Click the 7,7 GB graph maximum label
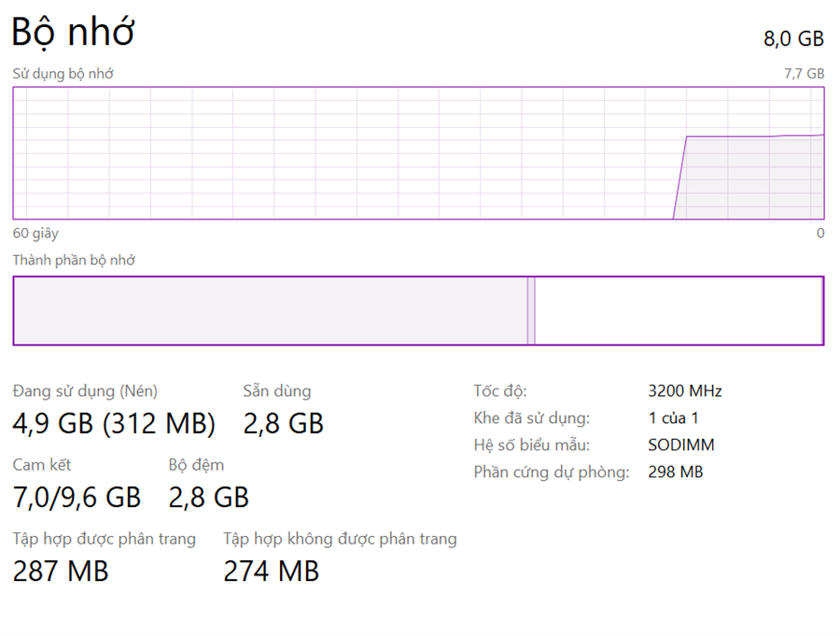The height and width of the screenshot is (636, 840). (804, 73)
